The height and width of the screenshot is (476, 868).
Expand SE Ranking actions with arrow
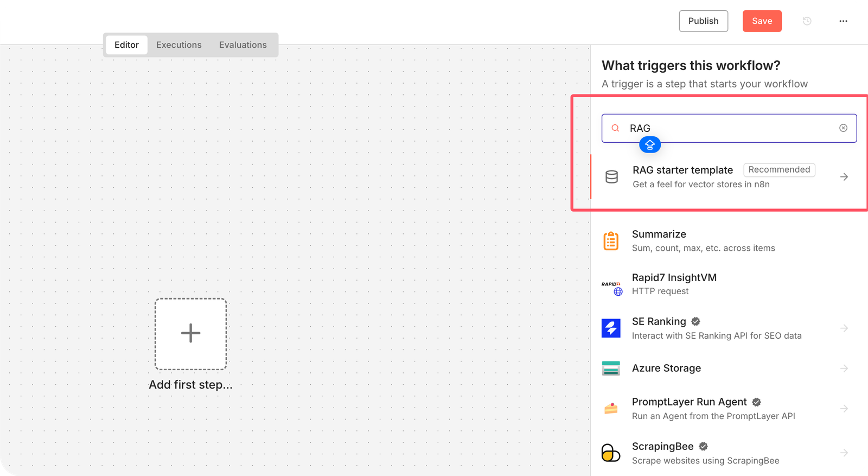click(x=844, y=328)
